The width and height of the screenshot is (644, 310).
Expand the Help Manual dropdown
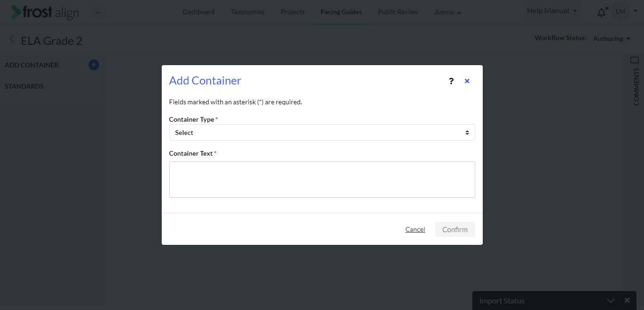coord(552,11)
